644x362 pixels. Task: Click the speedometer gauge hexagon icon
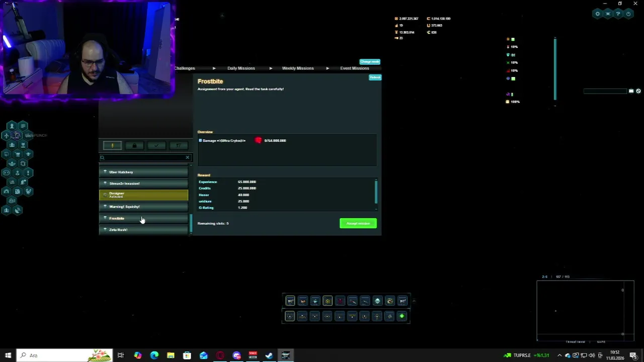click(6, 191)
